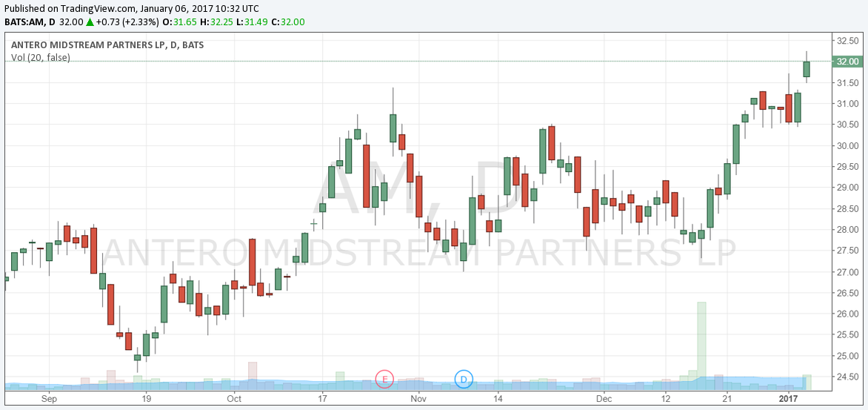Click the '19' date axis label
Screen dimensions: 868x410
coord(146,398)
